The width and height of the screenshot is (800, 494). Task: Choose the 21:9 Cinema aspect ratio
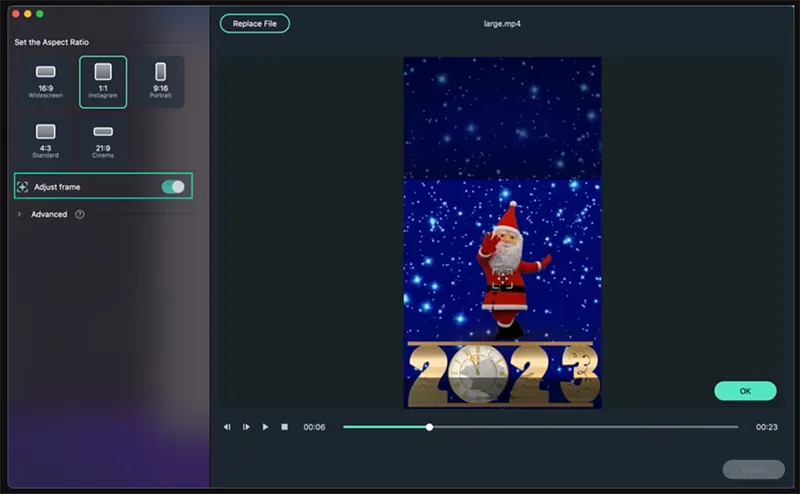[x=103, y=141]
